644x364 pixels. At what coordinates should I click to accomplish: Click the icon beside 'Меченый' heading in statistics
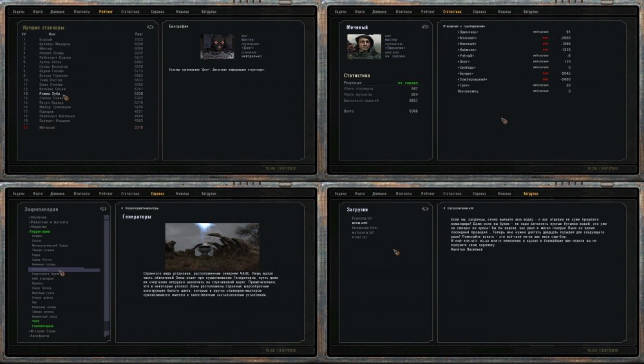425,26
